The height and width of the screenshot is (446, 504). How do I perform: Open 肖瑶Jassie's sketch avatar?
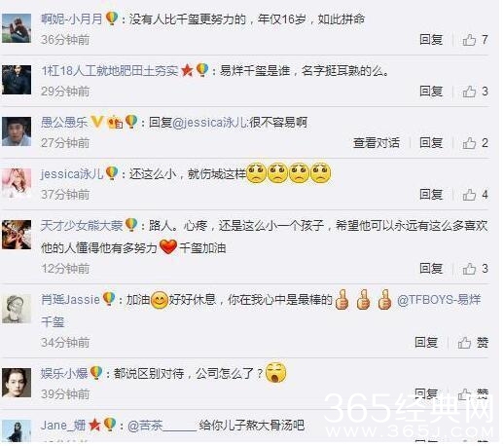point(17,309)
